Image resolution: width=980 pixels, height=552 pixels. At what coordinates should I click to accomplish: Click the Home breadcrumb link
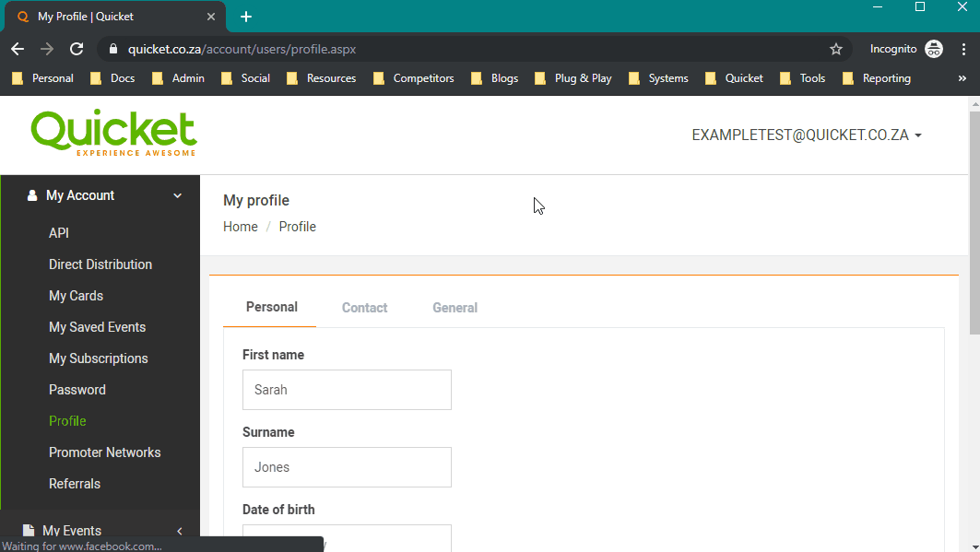point(241,227)
